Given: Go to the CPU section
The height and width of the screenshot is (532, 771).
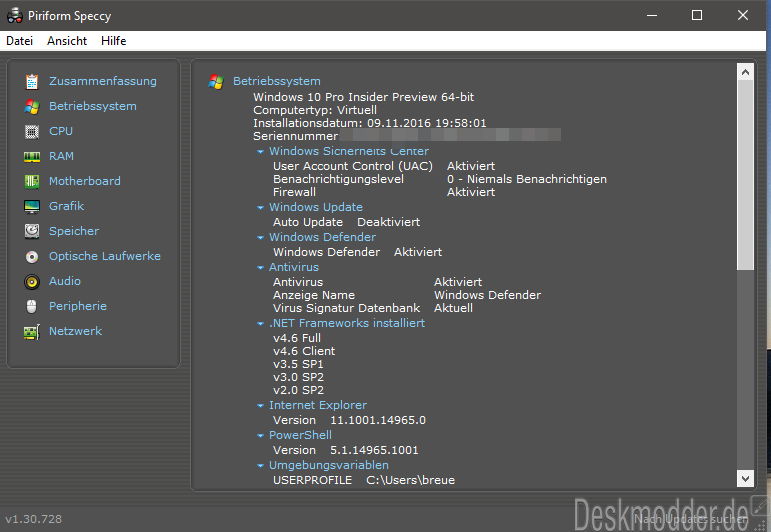Looking at the screenshot, I should click(61, 131).
